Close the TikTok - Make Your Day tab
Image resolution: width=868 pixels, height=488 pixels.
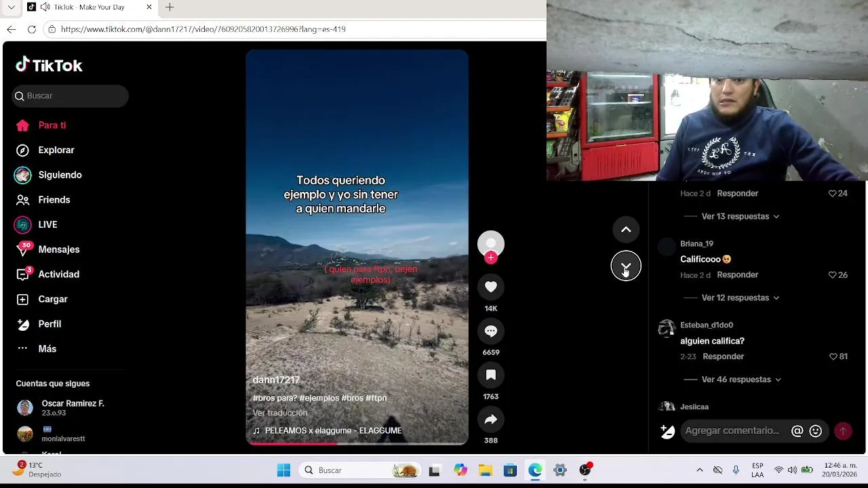149,7
